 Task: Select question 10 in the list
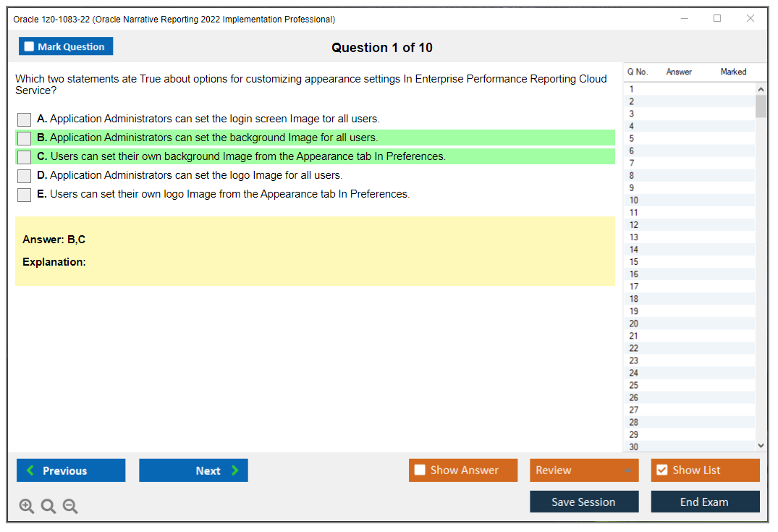coord(634,200)
